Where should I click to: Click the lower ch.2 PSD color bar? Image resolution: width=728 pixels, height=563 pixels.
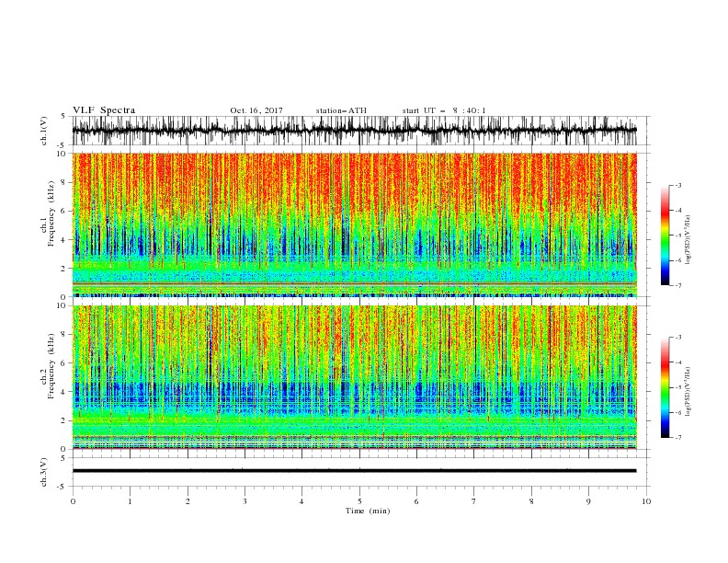click(x=665, y=387)
